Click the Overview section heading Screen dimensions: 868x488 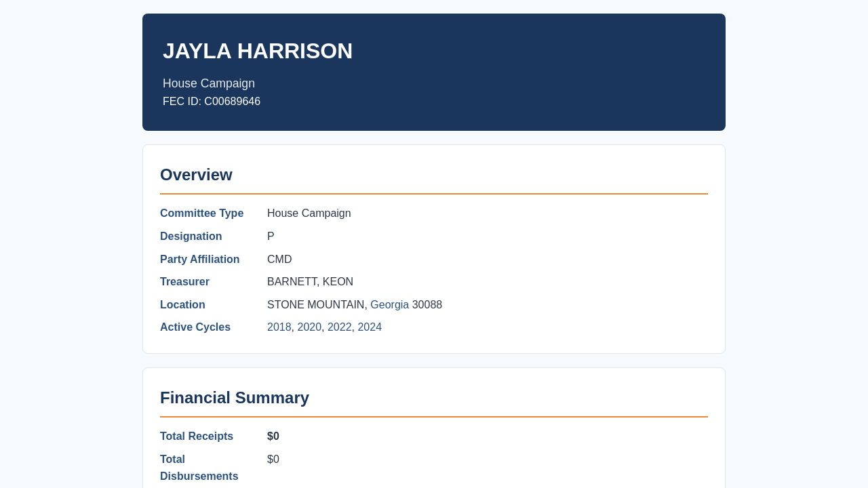point(196,175)
